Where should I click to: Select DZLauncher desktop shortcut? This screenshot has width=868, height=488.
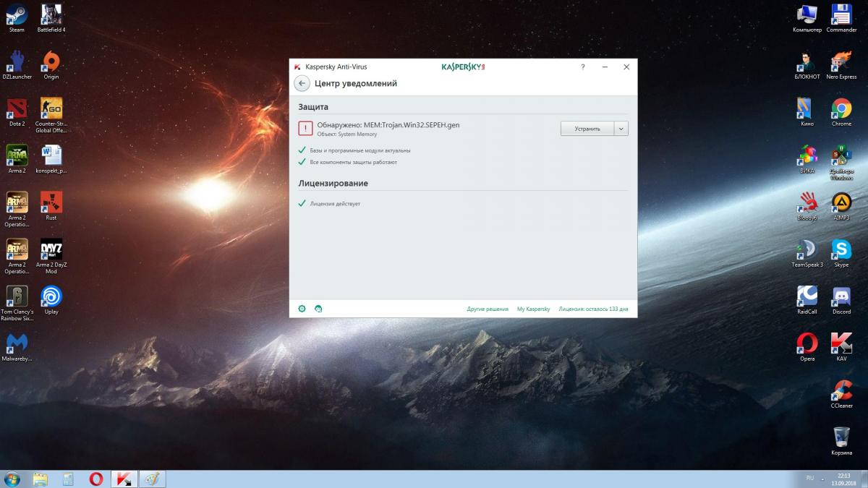(x=17, y=65)
